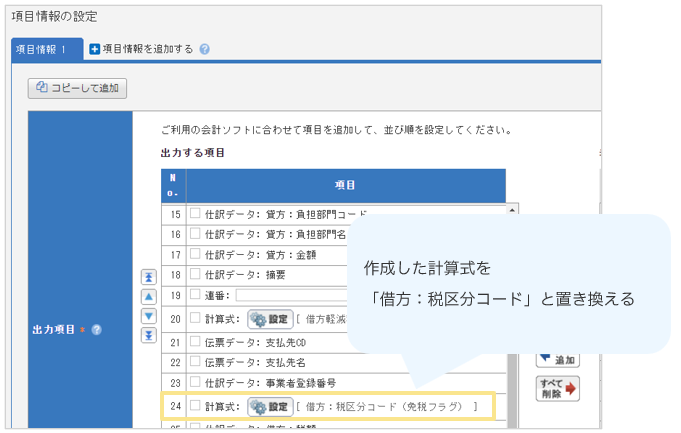Click the すべて削除 button

(x=557, y=388)
